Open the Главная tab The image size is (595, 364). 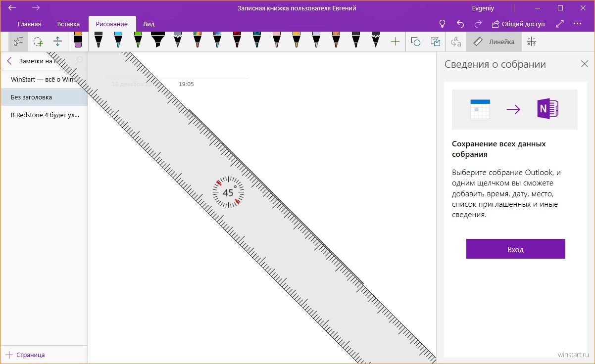pos(29,24)
